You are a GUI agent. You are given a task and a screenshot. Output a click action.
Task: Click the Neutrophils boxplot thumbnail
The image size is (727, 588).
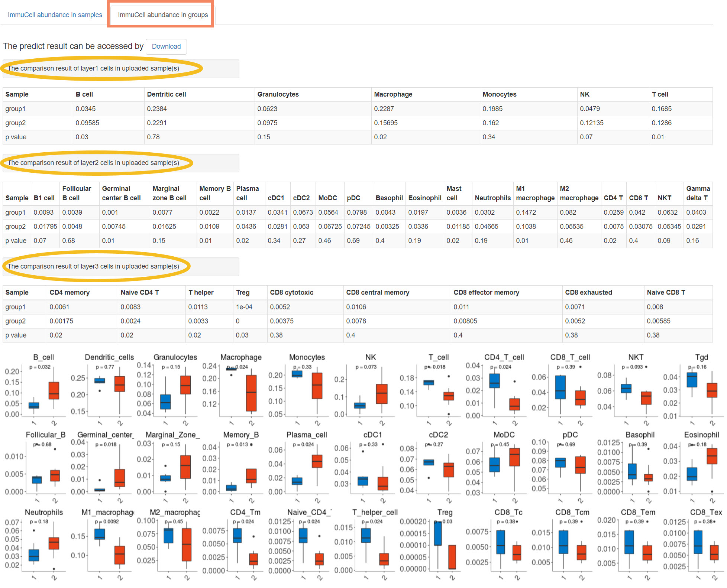click(44, 545)
